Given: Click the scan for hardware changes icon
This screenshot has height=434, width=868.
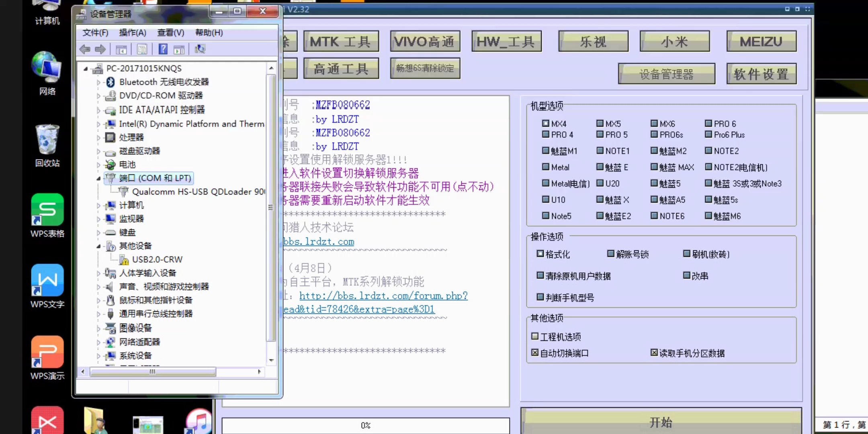Looking at the screenshot, I should pos(200,49).
